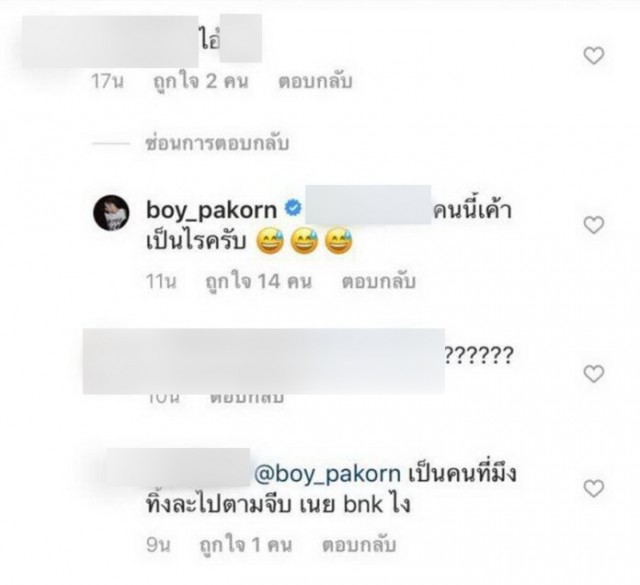
Task: Tap the heart beside boy_pakorn's comment
Action: 593,225
